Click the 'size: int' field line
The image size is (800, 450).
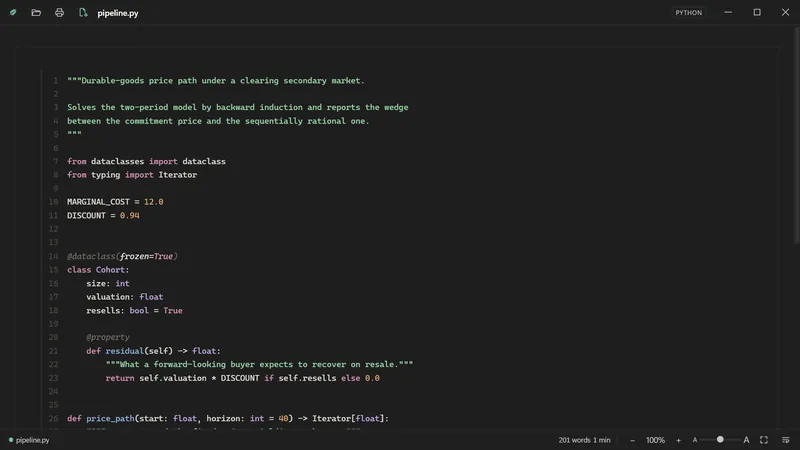[x=108, y=283]
